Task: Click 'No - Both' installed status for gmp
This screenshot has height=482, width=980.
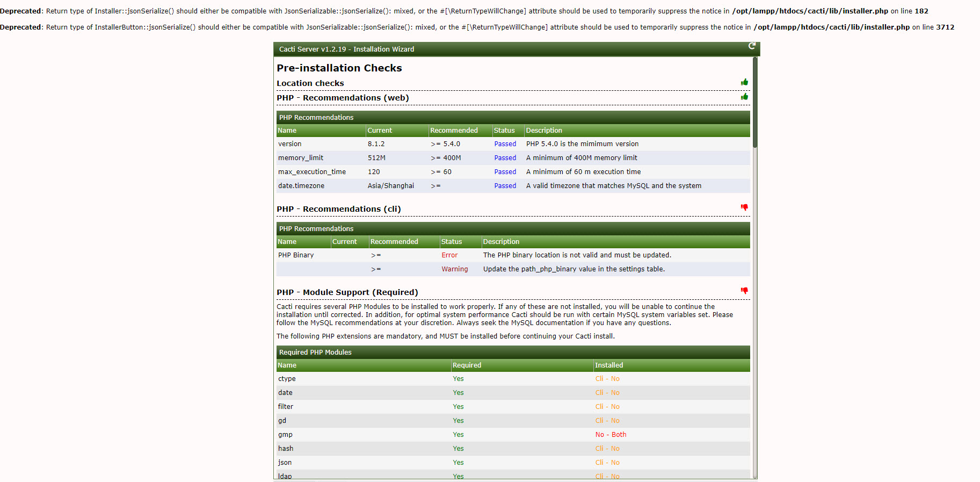Action: click(x=611, y=435)
